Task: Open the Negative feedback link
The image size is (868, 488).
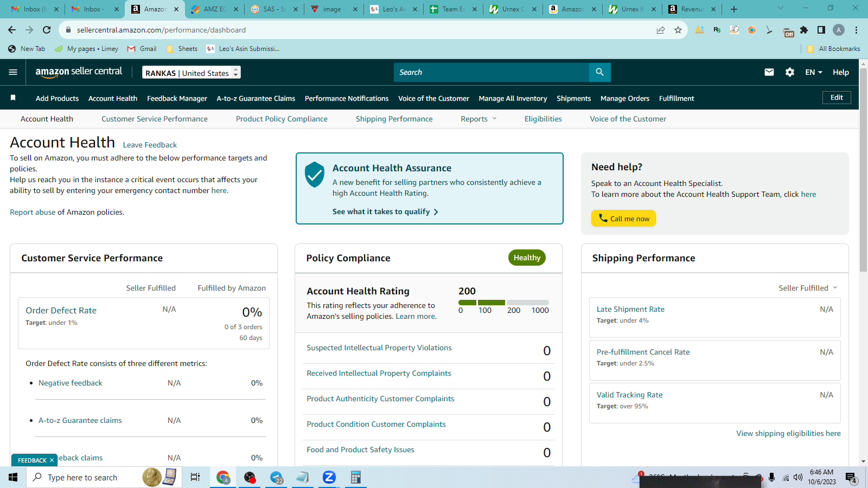Action: point(71,383)
